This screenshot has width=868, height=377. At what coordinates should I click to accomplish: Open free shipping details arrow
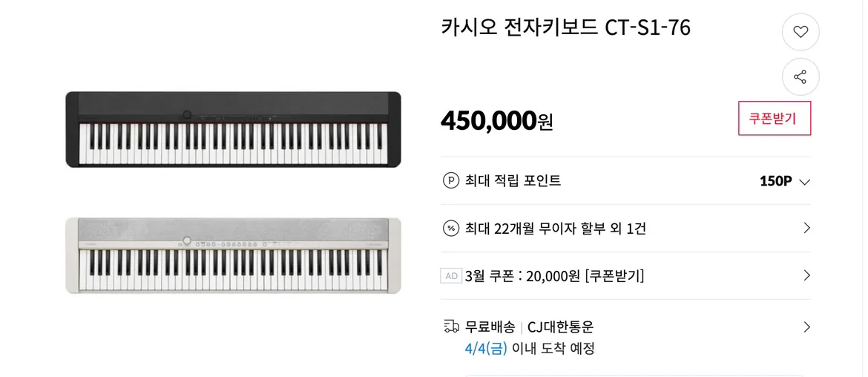[x=806, y=327]
